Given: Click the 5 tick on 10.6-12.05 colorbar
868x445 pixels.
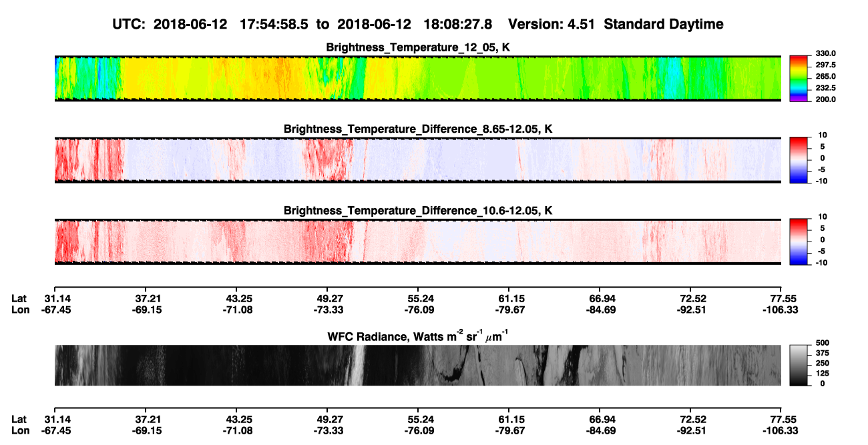Looking at the screenshot, I should (x=823, y=228).
